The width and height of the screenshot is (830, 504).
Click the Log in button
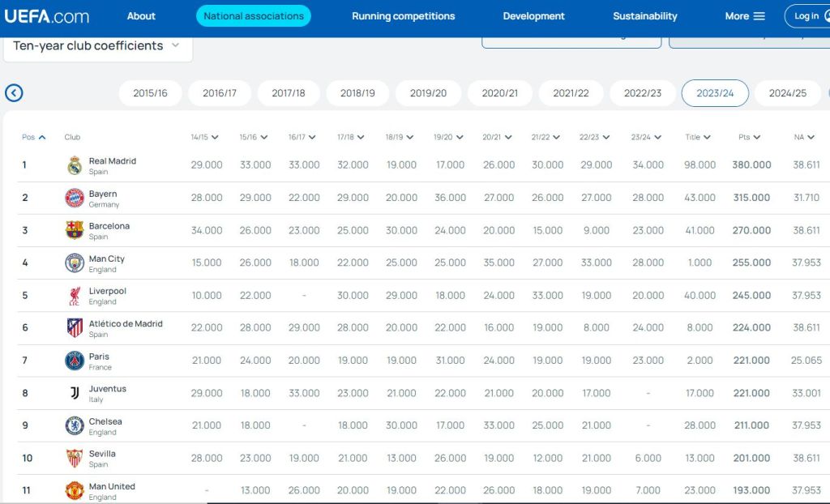pyautogui.click(x=806, y=16)
